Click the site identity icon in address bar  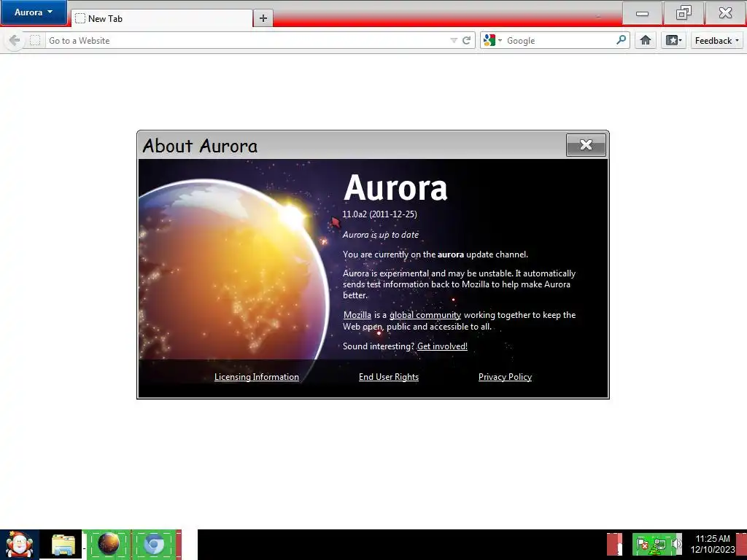point(35,41)
